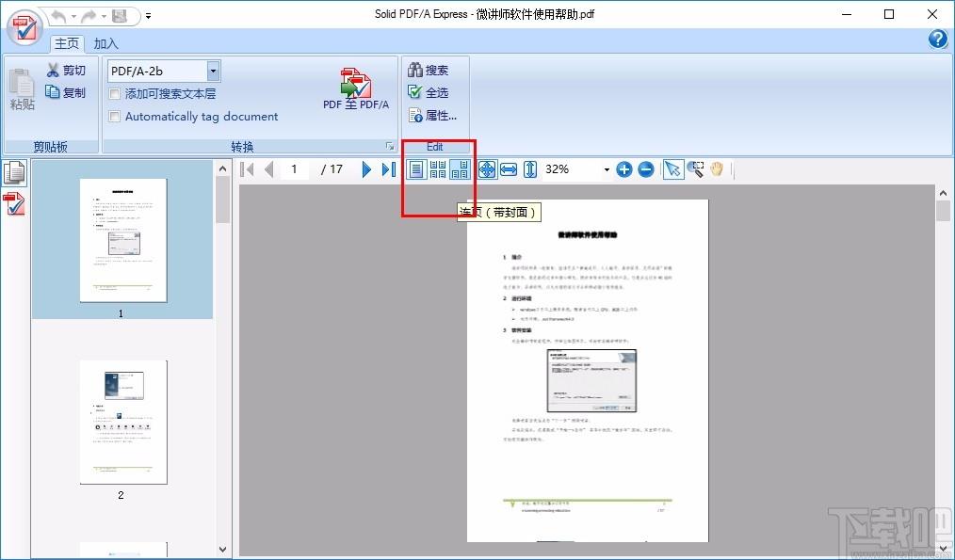Click the blue Zoom In plus button
The width and height of the screenshot is (955, 560).
click(624, 169)
